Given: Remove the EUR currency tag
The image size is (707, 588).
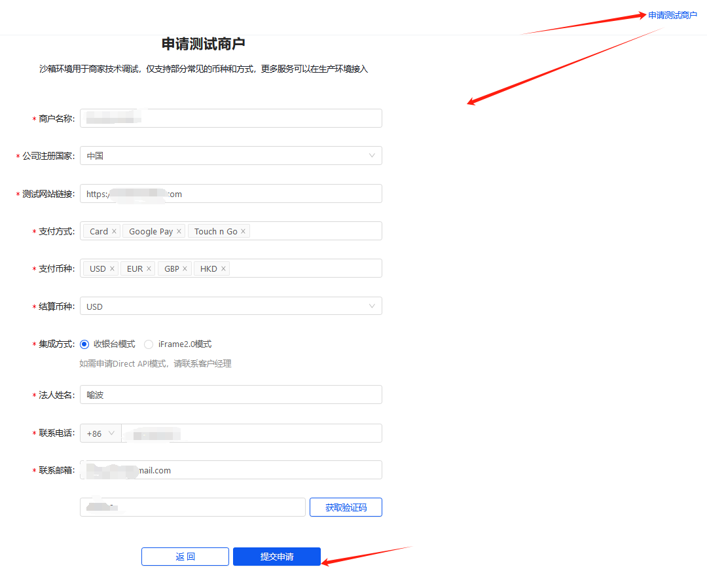Looking at the screenshot, I should (149, 269).
